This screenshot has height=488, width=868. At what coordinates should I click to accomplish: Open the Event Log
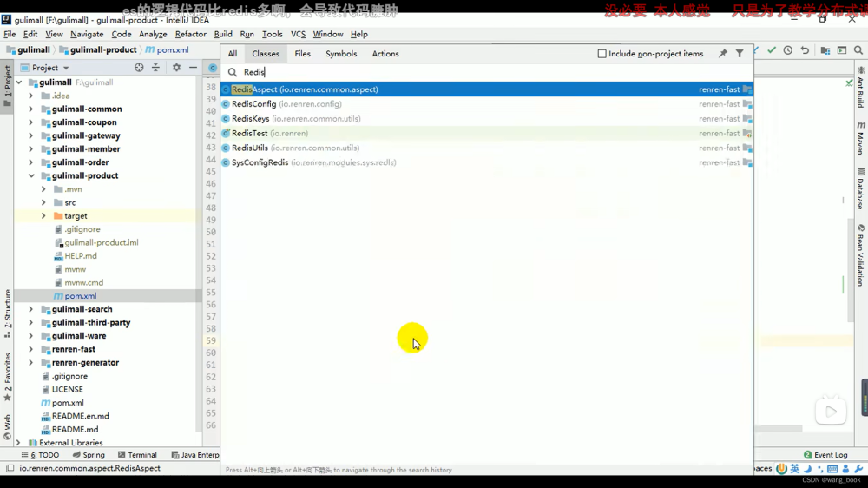[x=825, y=455]
